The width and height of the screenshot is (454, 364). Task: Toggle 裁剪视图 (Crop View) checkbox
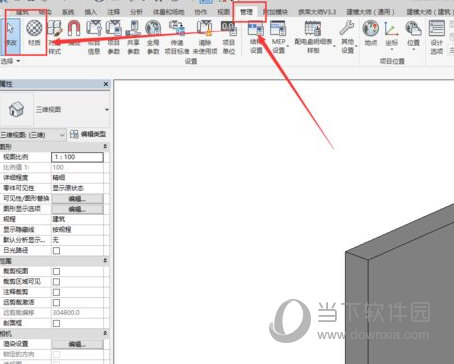(x=56, y=271)
